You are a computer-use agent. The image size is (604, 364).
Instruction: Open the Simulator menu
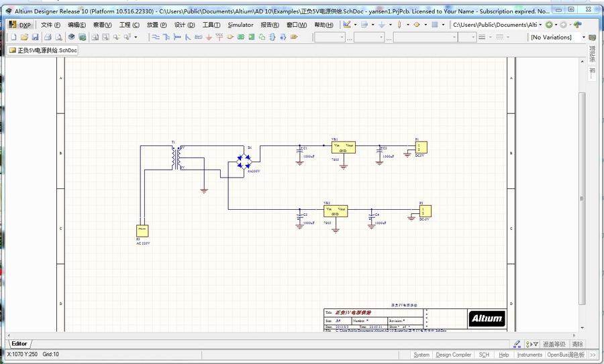pos(240,25)
